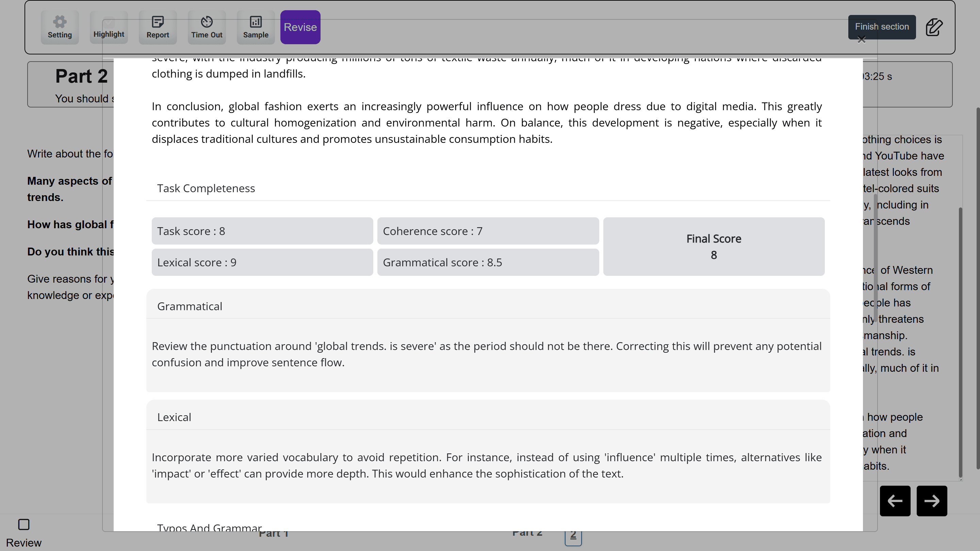
Task: Click the Lexical feedback header
Action: pos(174,417)
